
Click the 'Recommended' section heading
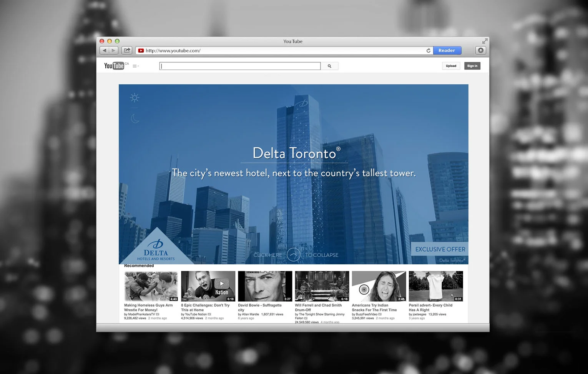139,266
